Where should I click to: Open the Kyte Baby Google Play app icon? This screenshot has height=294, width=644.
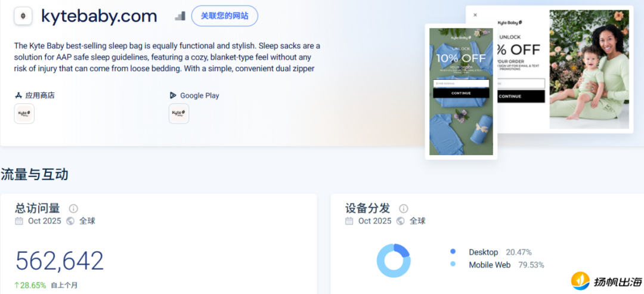click(179, 114)
